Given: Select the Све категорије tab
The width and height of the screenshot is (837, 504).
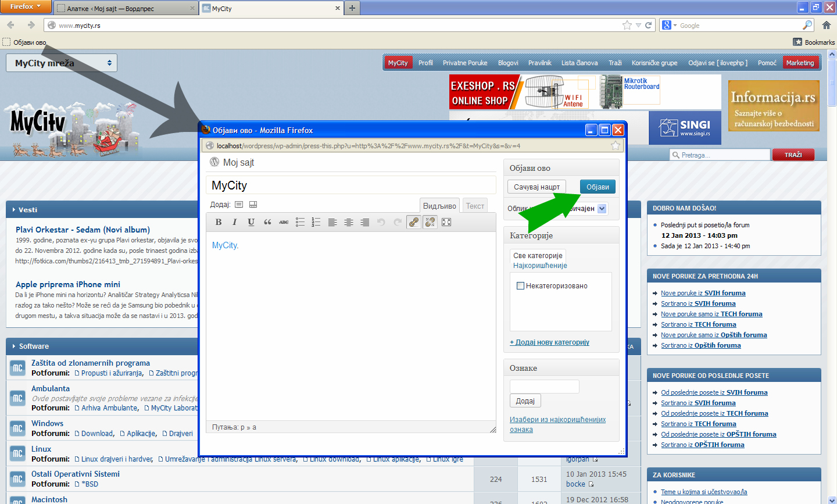Looking at the screenshot, I should (538, 256).
